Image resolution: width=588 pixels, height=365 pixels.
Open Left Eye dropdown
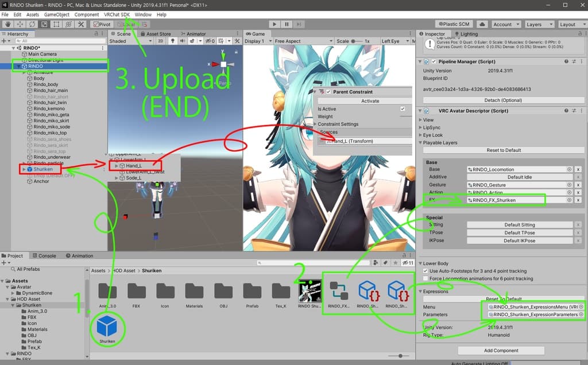395,41
